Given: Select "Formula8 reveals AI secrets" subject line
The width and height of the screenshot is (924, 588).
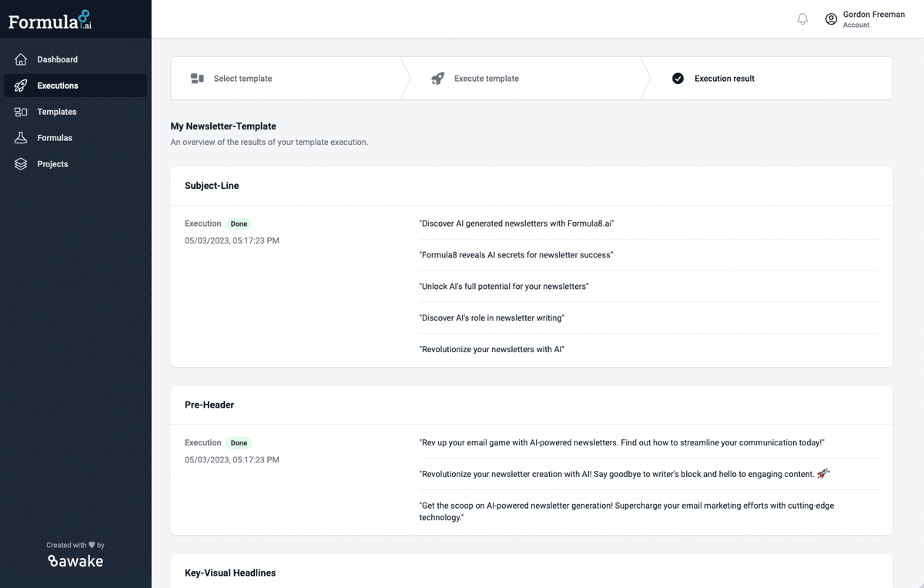Looking at the screenshot, I should [x=516, y=255].
